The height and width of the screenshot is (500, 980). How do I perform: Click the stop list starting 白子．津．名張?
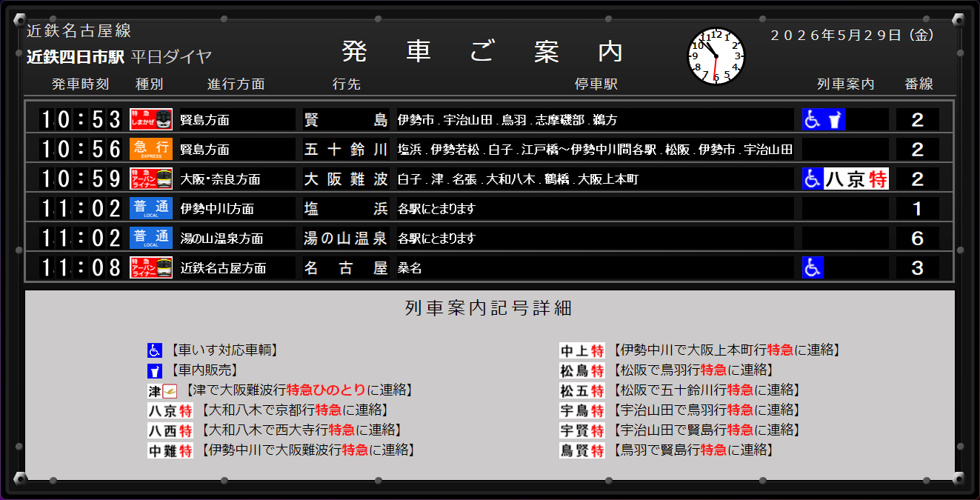[518, 179]
